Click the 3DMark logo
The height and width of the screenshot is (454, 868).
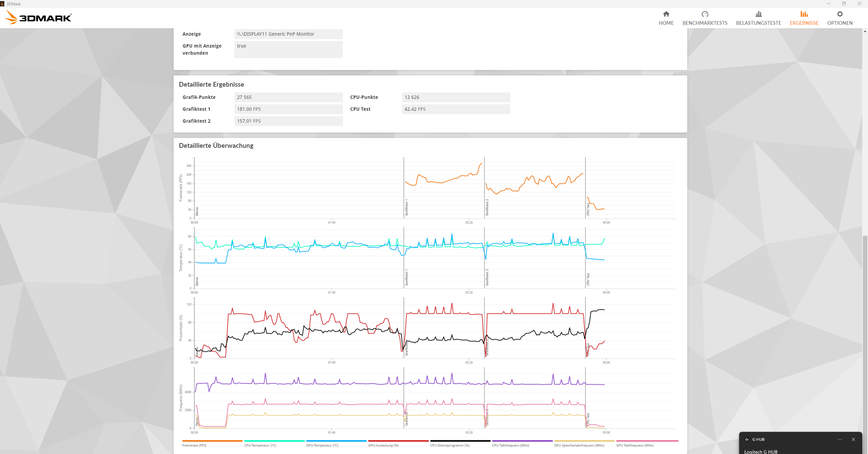pos(38,17)
